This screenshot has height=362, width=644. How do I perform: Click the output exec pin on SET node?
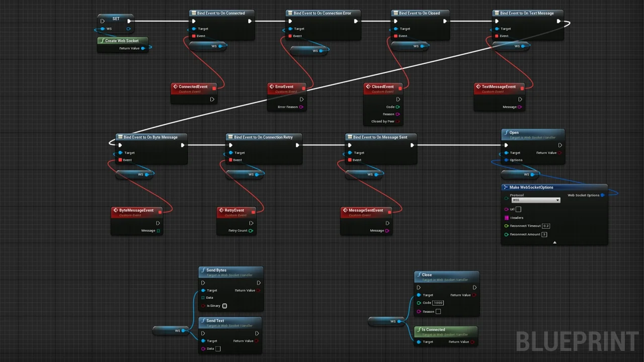(x=129, y=21)
